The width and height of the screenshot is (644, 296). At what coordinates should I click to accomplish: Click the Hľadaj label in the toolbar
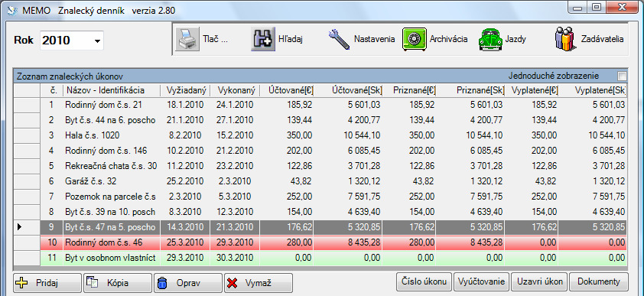[x=291, y=40]
